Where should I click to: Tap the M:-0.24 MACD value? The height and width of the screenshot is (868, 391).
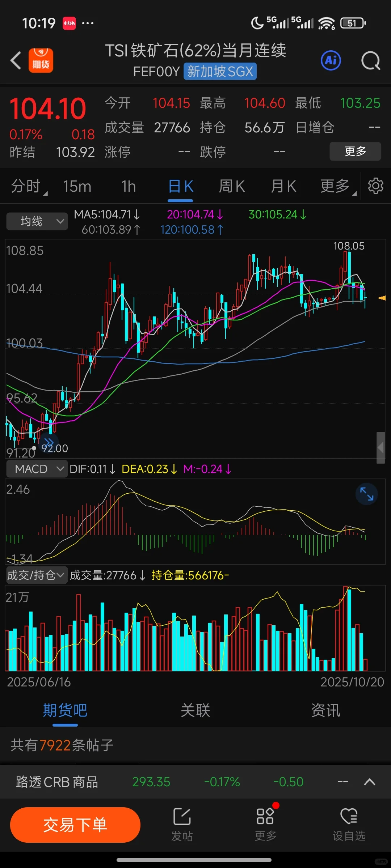pyautogui.click(x=207, y=469)
